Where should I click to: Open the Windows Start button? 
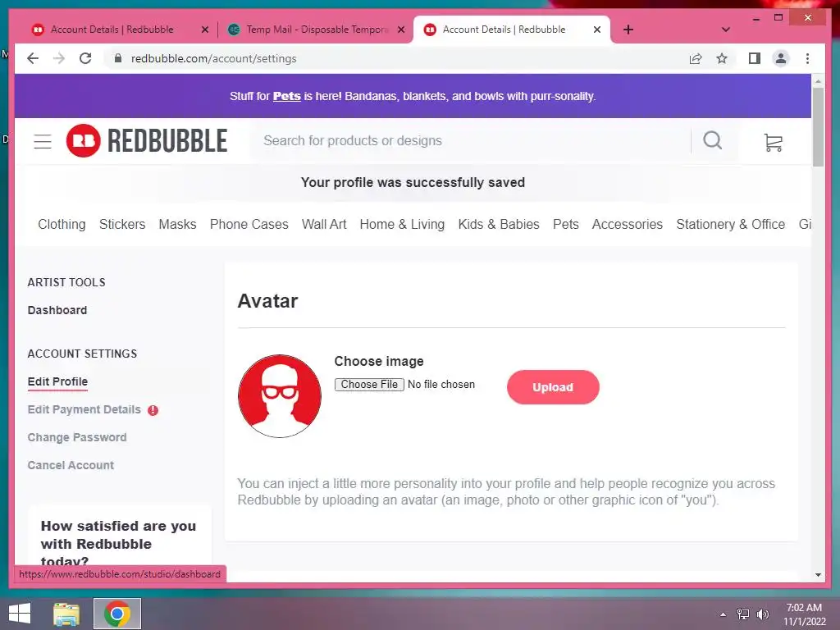coord(20,614)
